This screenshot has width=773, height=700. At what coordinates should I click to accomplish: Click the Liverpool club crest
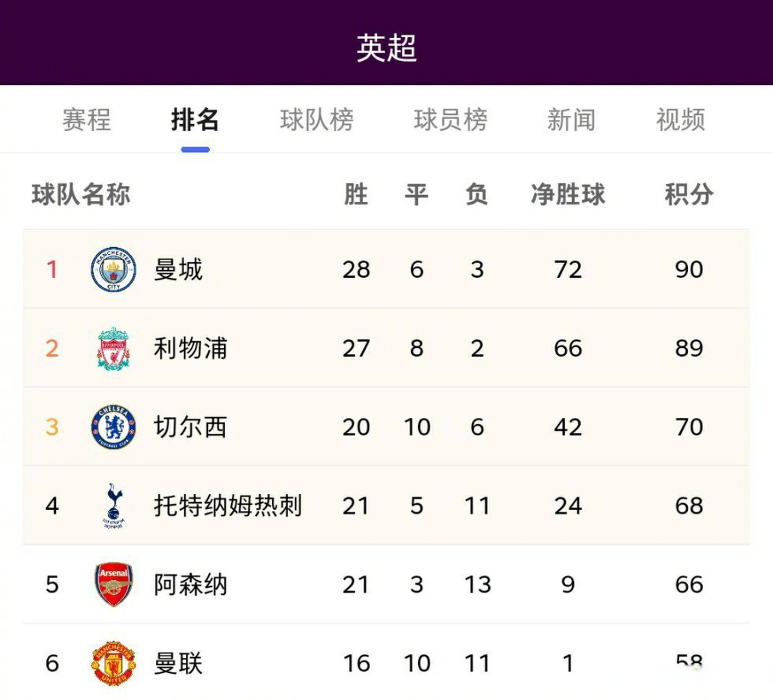(x=112, y=348)
